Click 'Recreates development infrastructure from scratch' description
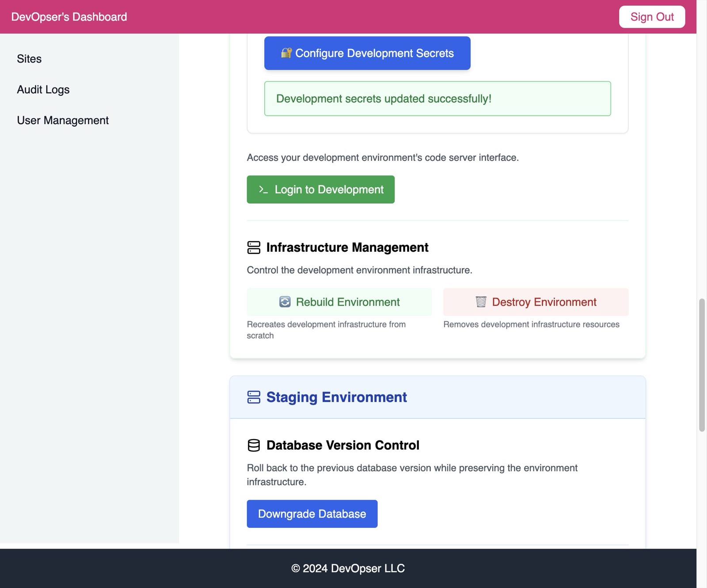Viewport: 707px width, 588px height. click(x=326, y=330)
